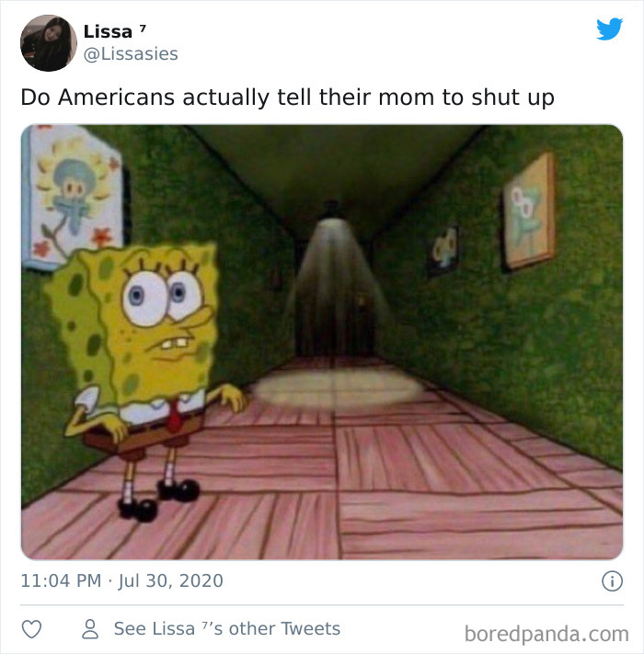
Task: Open Lissa's round profile avatar
Action: pyautogui.click(x=49, y=43)
